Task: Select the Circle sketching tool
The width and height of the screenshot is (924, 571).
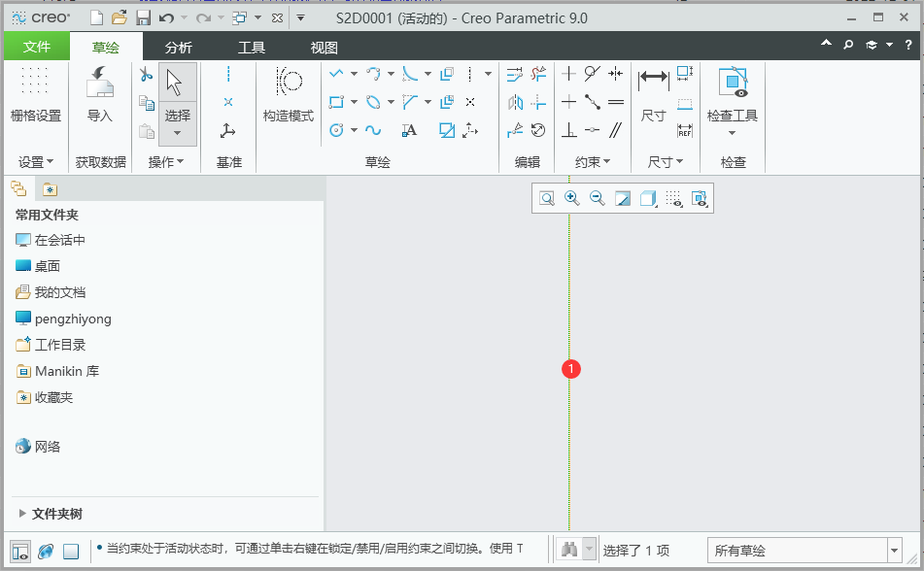Action: [x=337, y=129]
